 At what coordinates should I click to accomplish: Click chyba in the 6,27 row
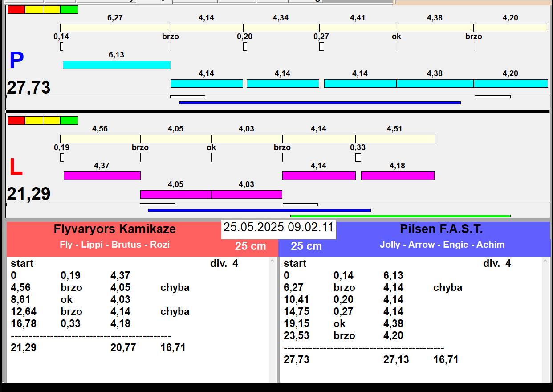[x=448, y=287]
